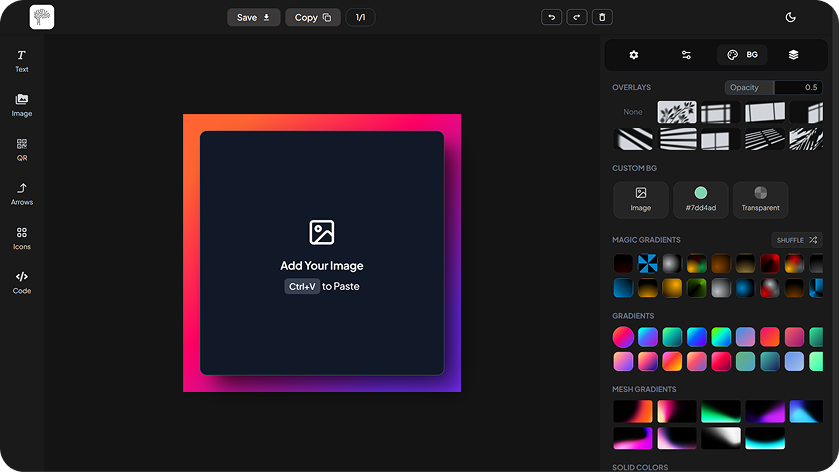Image resolution: width=839 pixels, height=472 pixels.
Task: Open the layers stack tab
Action: [x=794, y=55]
